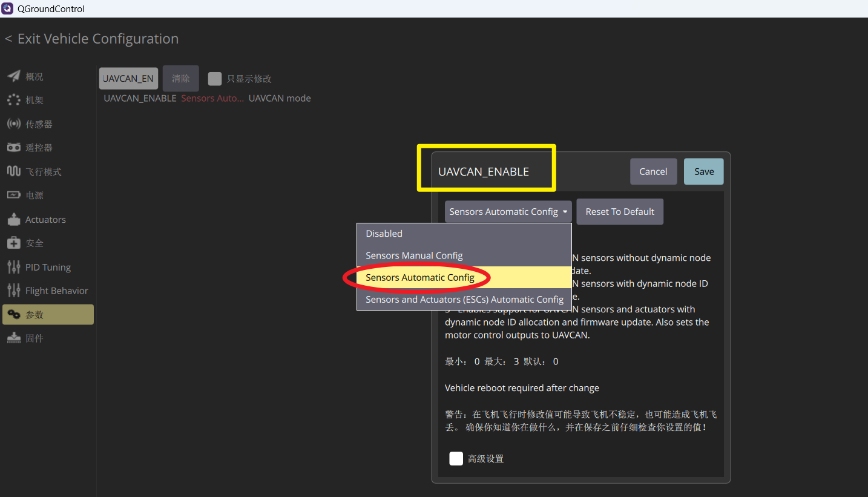This screenshot has height=497, width=868.
Task: Click the UAVCAN mode description text
Action: (280, 98)
